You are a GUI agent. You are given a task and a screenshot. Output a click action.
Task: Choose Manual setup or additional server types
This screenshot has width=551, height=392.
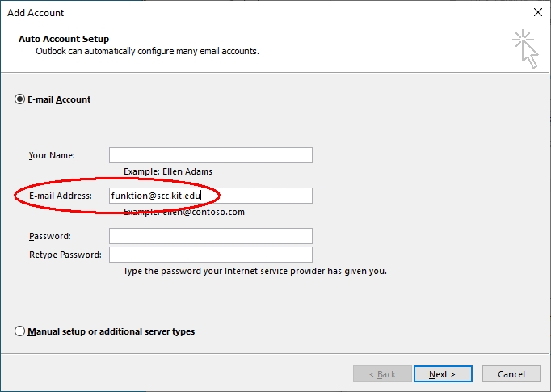(x=19, y=331)
